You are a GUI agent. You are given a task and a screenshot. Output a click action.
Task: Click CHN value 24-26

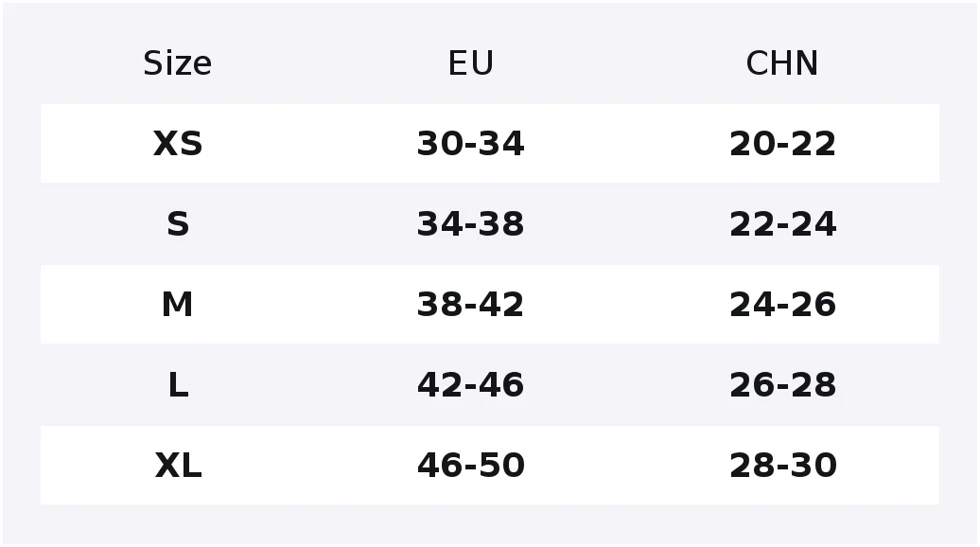tap(782, 305)
